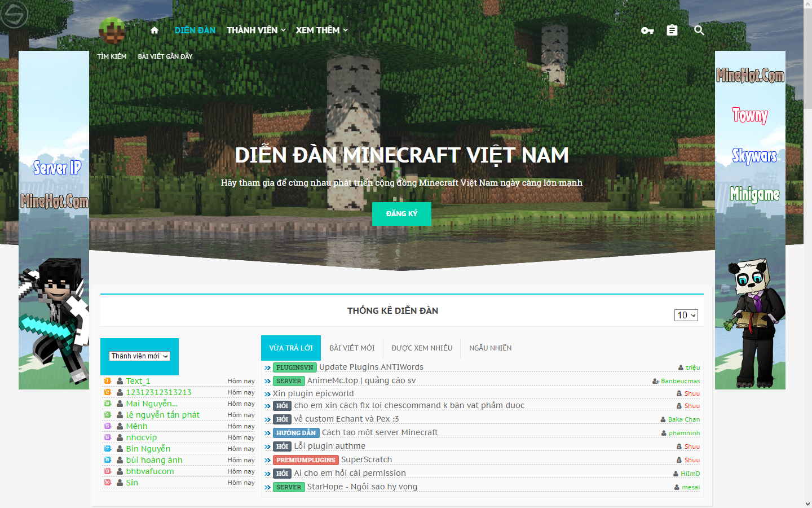Click double-arrow icon before Update Plugins ANTIWords
Image resolution: width=812 pixels, height=508 pixels.
point(268,368)
